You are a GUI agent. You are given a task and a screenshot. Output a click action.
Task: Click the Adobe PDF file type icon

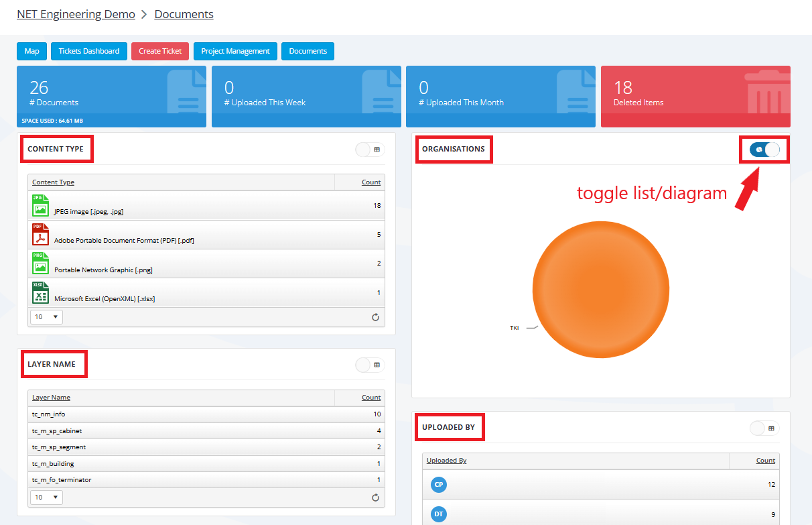click(40, 235)
